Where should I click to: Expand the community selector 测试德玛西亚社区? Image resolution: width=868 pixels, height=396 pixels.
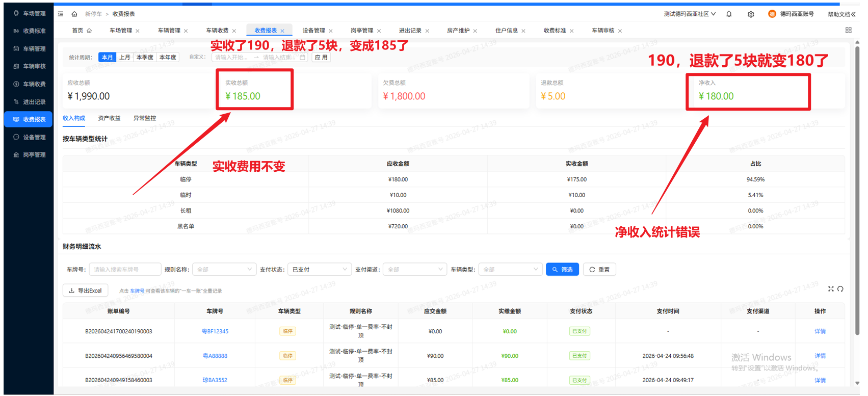[x=689, y=14]
